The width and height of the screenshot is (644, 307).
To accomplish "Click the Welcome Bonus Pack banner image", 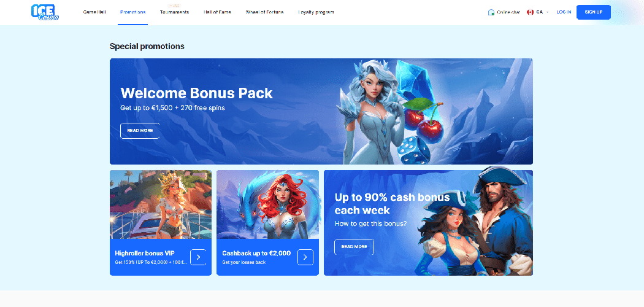I will click(321, 111).
